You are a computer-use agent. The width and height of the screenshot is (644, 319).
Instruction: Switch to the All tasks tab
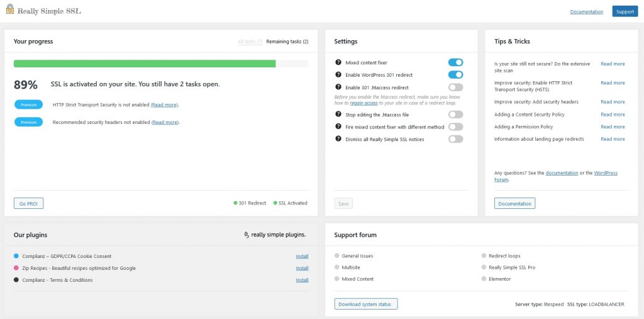click(250, 42)
